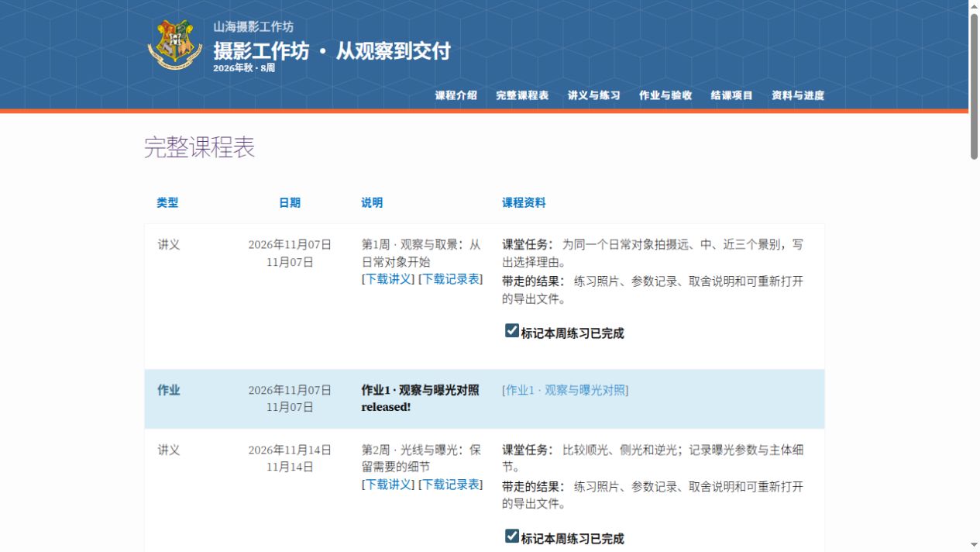This screenshot has width=980, height=552.
Task: Open 作业1 · 观察与曝光对照 link
Action: tap(565, 390)
